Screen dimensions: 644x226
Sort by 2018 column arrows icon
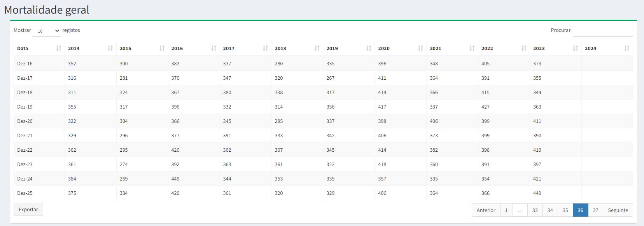(317, 48)
